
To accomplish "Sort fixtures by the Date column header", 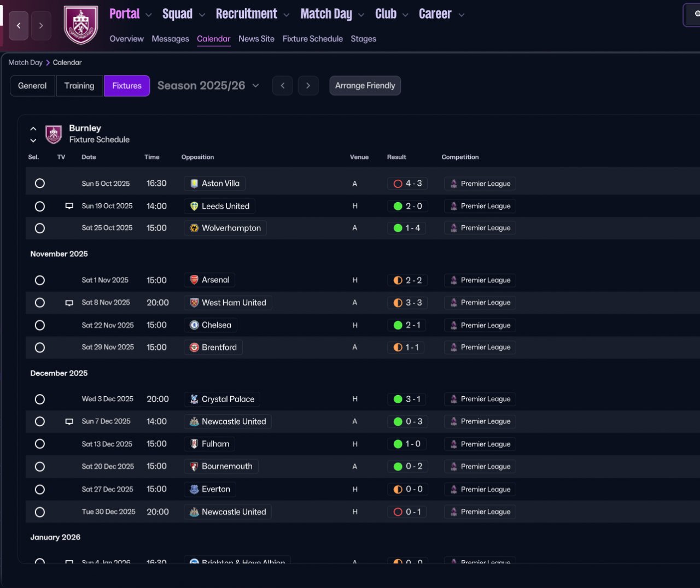I will pyautogui.click(x=89, y=157).
